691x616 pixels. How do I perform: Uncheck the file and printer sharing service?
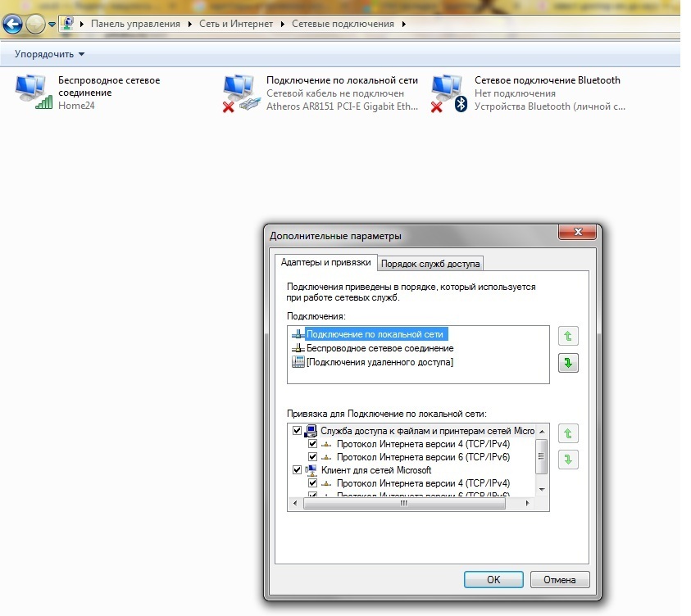[297, 431]
